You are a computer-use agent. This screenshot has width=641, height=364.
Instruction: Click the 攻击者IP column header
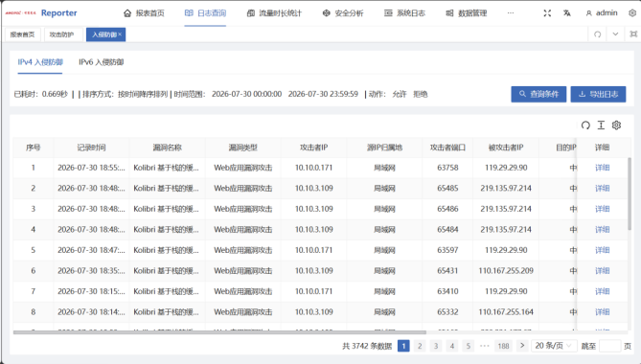314,148
